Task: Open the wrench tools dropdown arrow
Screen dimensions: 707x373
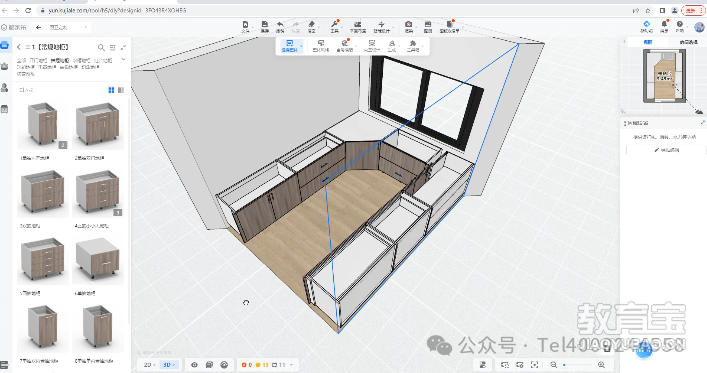Action: (342, 26)
